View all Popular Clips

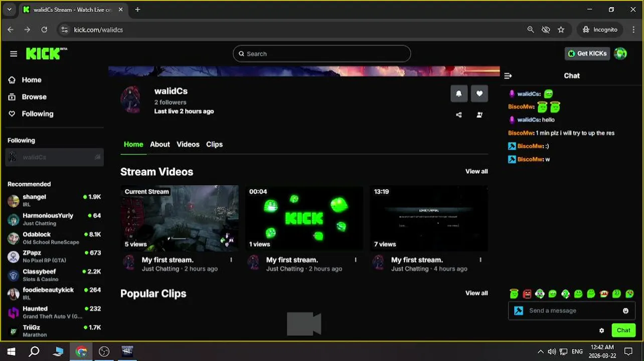(476, 293)
